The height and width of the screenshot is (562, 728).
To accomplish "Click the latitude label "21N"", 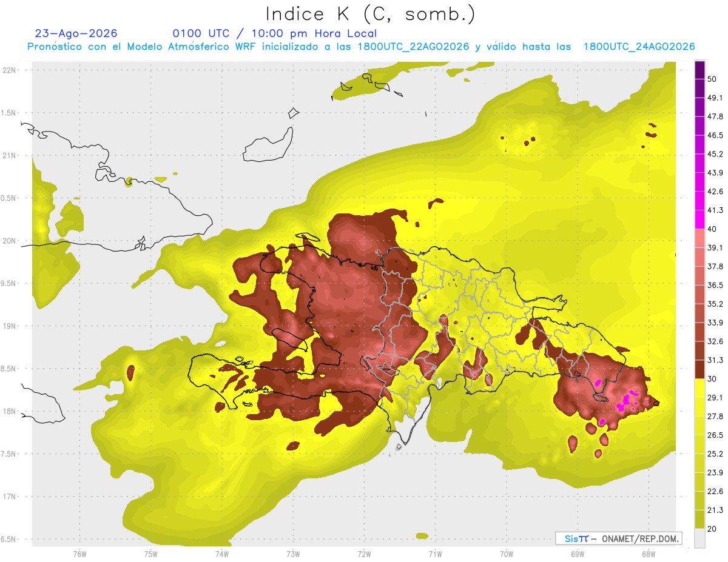I will pyautogui.click(x=8, y=155).
